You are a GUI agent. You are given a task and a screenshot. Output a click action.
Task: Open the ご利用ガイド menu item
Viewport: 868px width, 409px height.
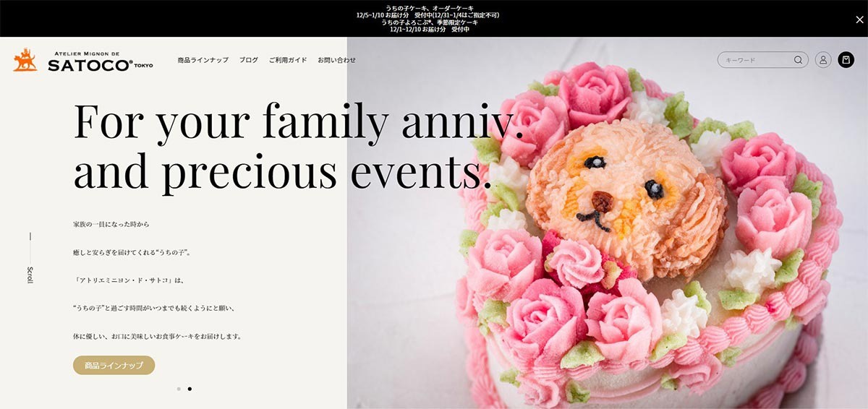coord(288,60)
